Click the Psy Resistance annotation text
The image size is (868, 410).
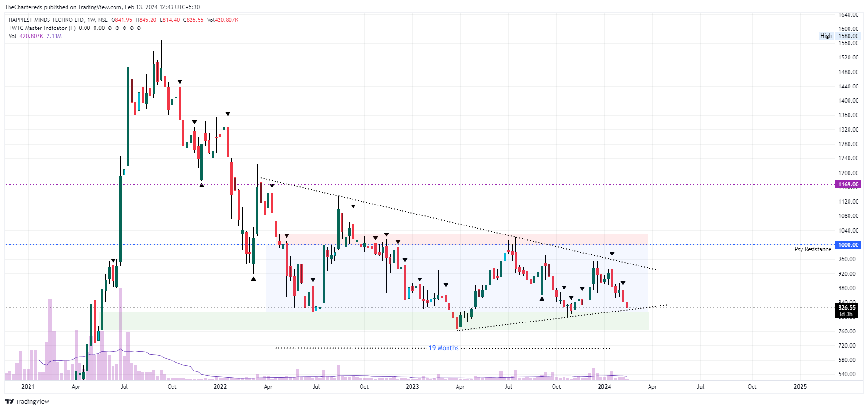pyautogui.click(x=813, y=249)
